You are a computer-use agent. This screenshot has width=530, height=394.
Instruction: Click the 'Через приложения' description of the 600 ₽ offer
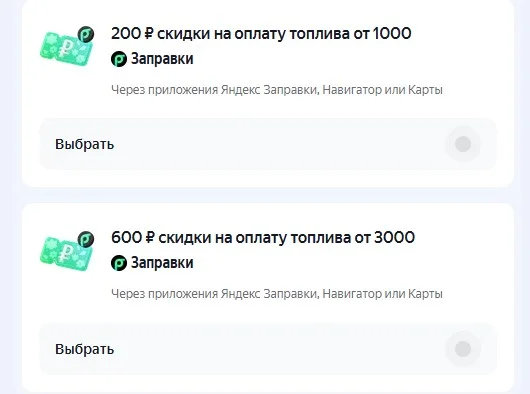(277, 294)
